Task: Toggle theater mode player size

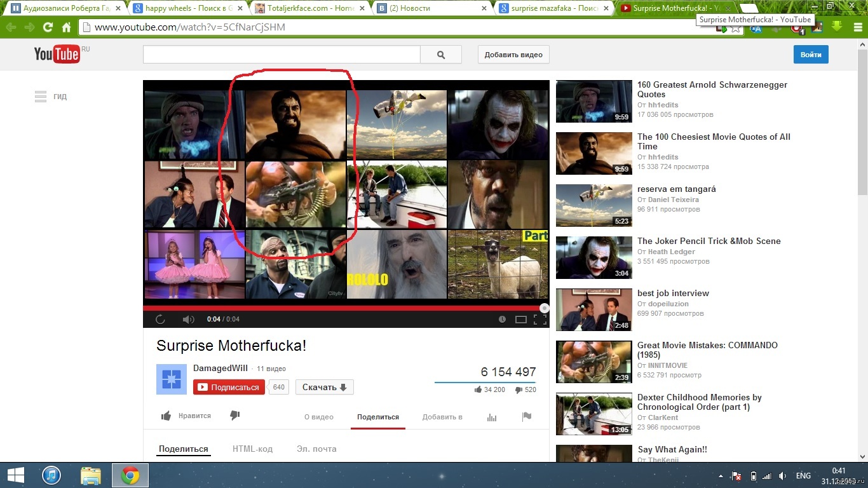Action: click(520, 319)
